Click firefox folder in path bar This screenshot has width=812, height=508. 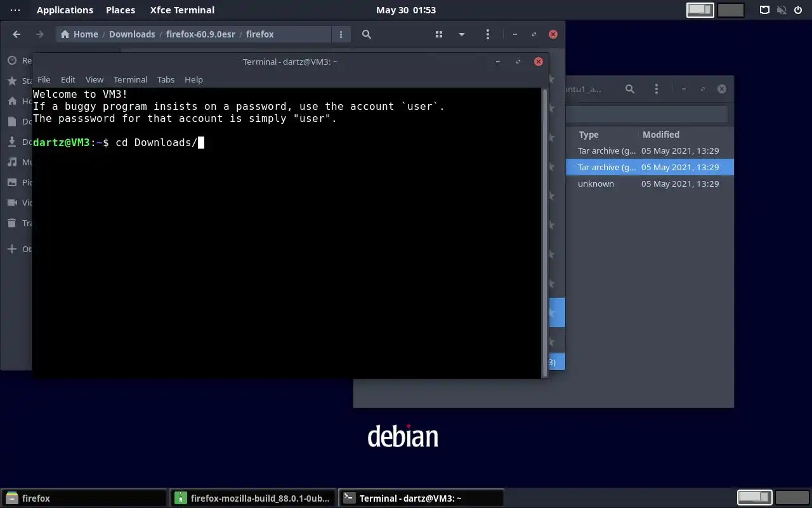coord(260,34)
